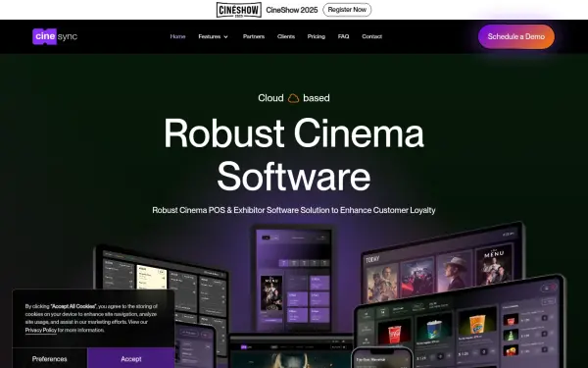Click the 'Cloud' word in tagline

point(270,98)
